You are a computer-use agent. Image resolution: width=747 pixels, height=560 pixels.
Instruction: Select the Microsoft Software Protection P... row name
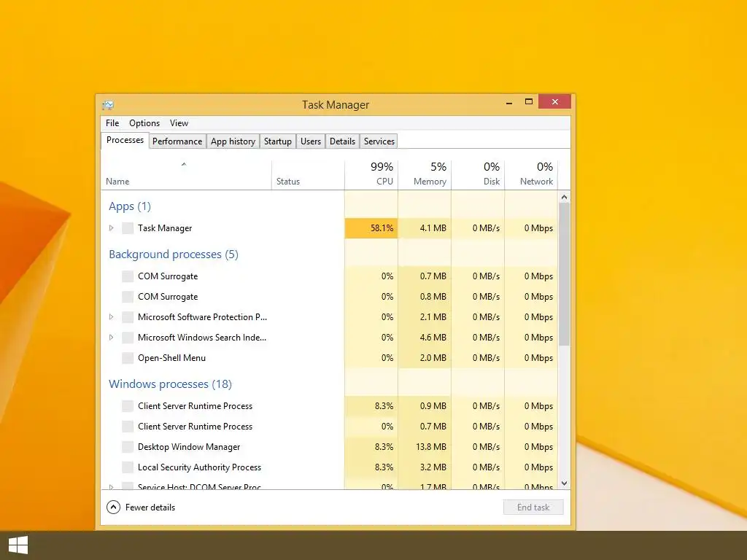pos(202,317)
